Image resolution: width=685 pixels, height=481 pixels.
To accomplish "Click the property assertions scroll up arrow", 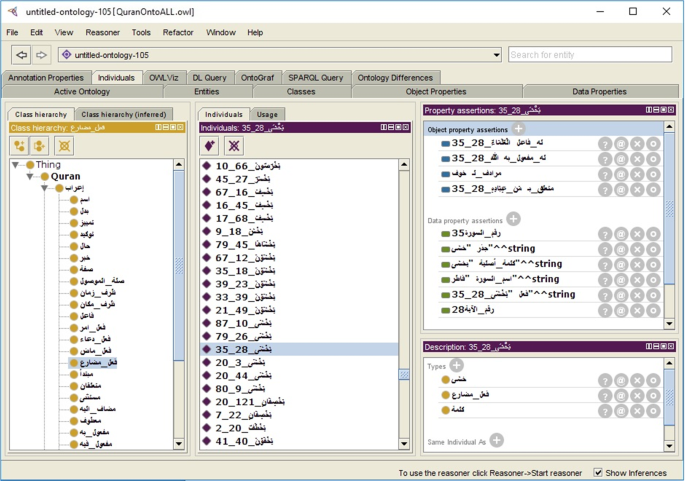I will point(669,127).
